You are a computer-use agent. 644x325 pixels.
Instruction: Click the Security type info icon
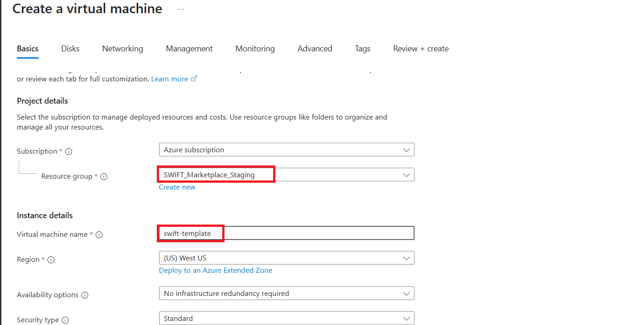65,320
